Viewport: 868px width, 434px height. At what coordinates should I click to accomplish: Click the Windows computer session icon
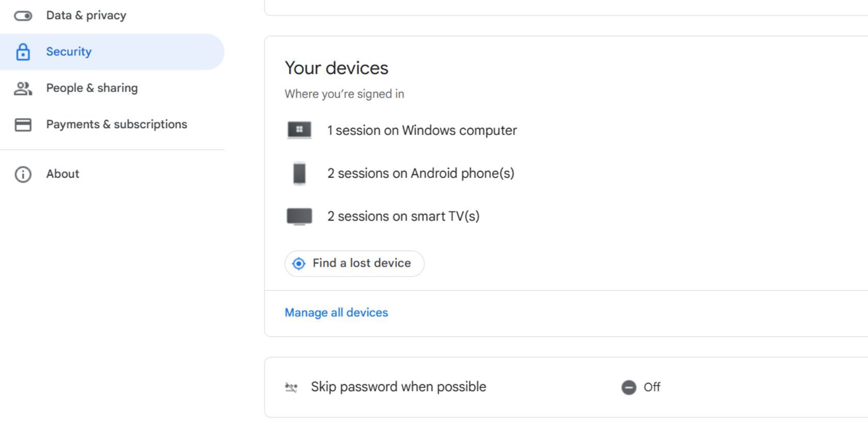299,130
